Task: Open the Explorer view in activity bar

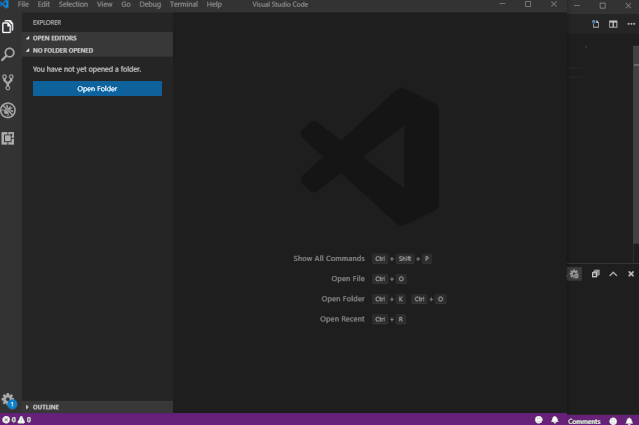Action: (8, 26)
